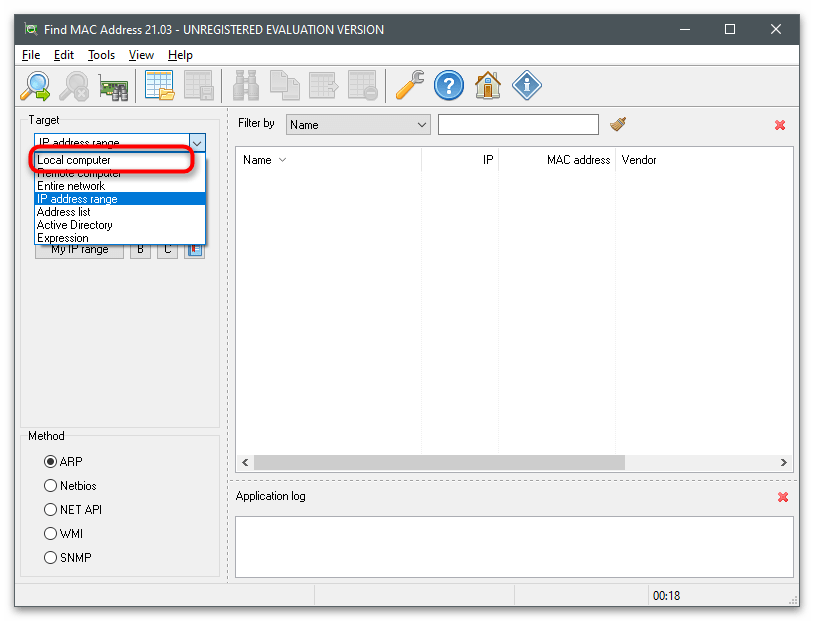Open the network adapter card icon
Screen dimensions: 814x621
(114, 87)
